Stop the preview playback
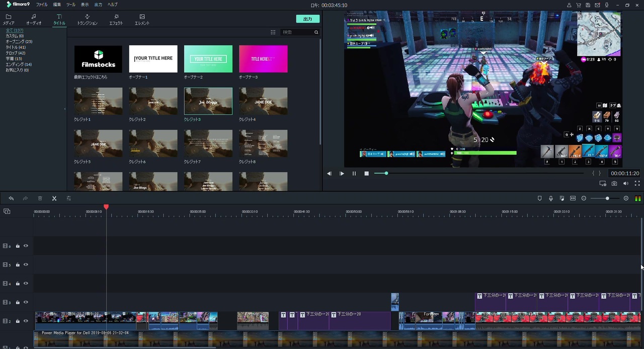 tap(366, 173)
